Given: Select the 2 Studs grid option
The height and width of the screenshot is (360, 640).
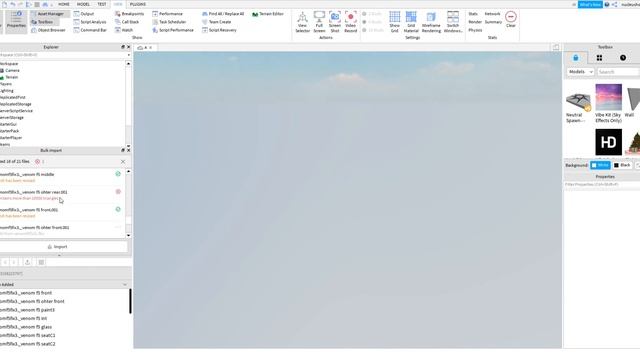Looking at the screenshot, I should coord(372,14).
